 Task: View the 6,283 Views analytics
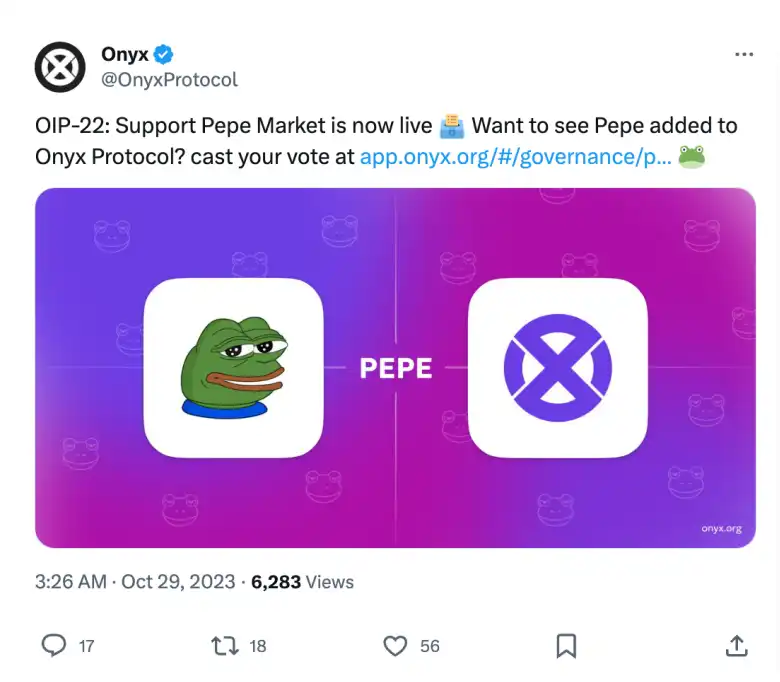[x=302, y=581]
